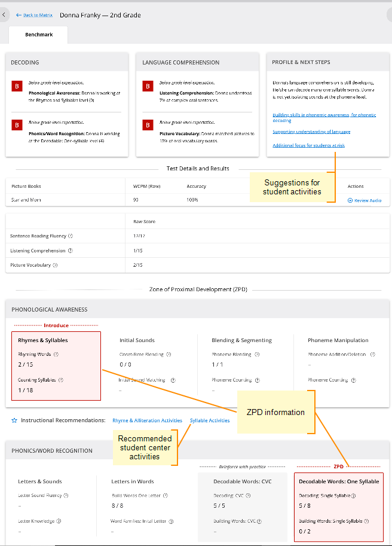This screenshot has width=392, height=546.
Task: Show info for Phoneme Addition/Deletion
Action: 373,354
